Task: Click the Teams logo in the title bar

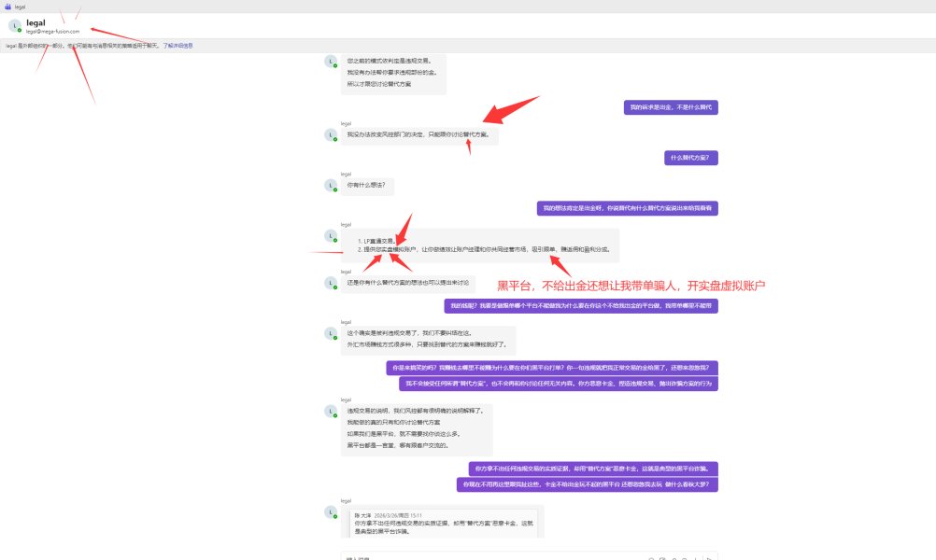Action: click(x=7, y=7)
